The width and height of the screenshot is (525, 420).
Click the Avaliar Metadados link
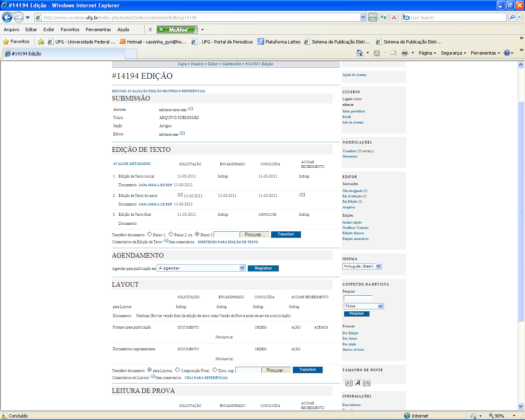point(132,164)
